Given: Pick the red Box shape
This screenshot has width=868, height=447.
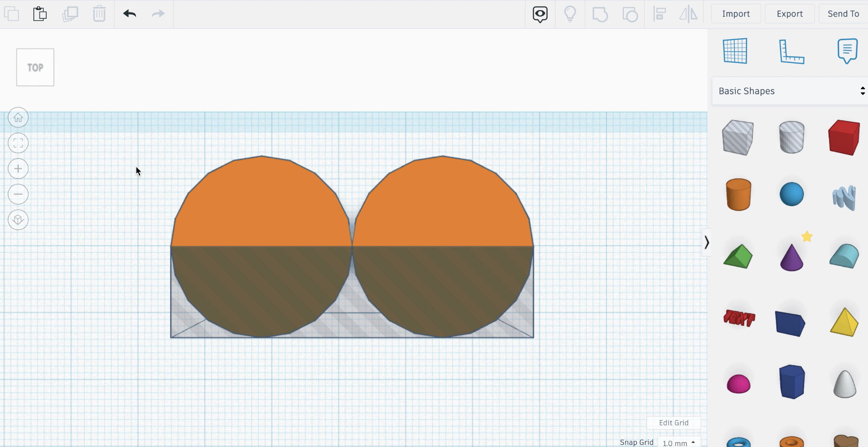Looking at the screenshot, I should (844, 137).
